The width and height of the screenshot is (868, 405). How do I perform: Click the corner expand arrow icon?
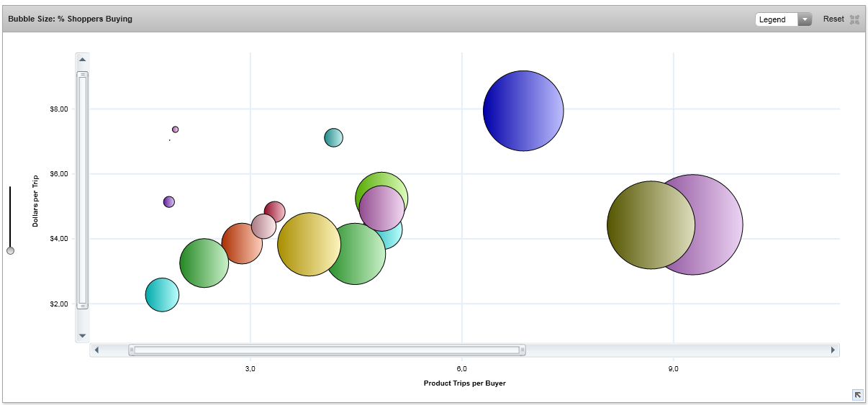[857, 394]
